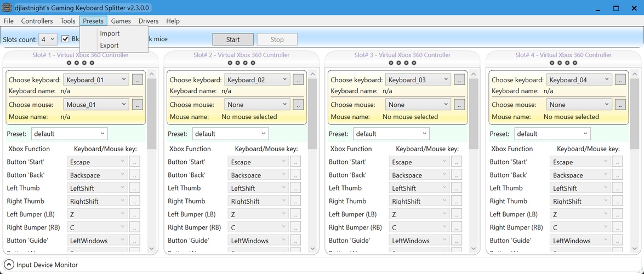Screen dimensions: 644x274
Task: Click detect-key button for Slot 2 Button 'Back'
Action: click(295, 175)
